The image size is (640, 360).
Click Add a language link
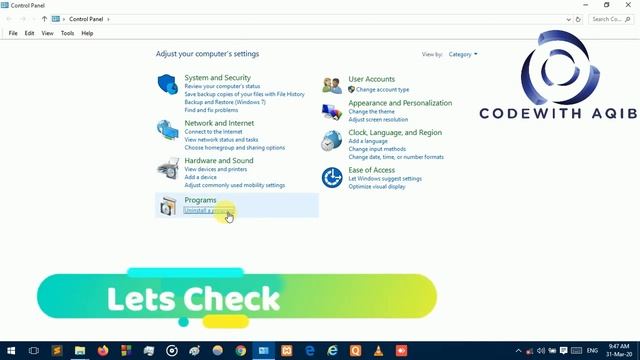[x=368, y=141]
